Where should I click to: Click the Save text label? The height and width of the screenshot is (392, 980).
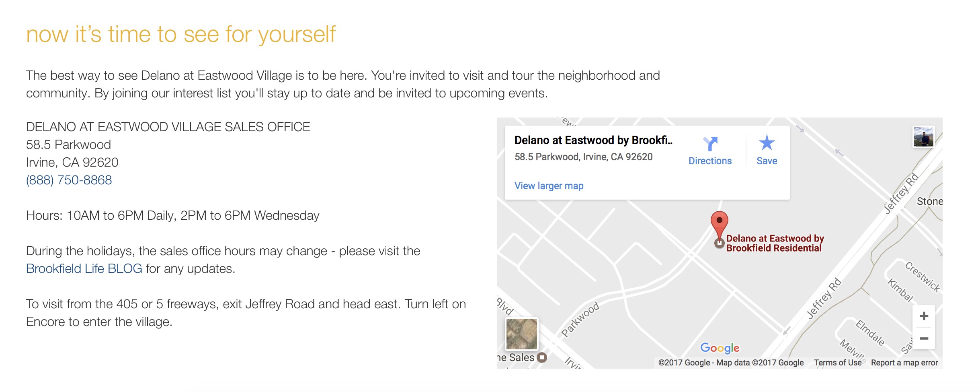[767, 161]
